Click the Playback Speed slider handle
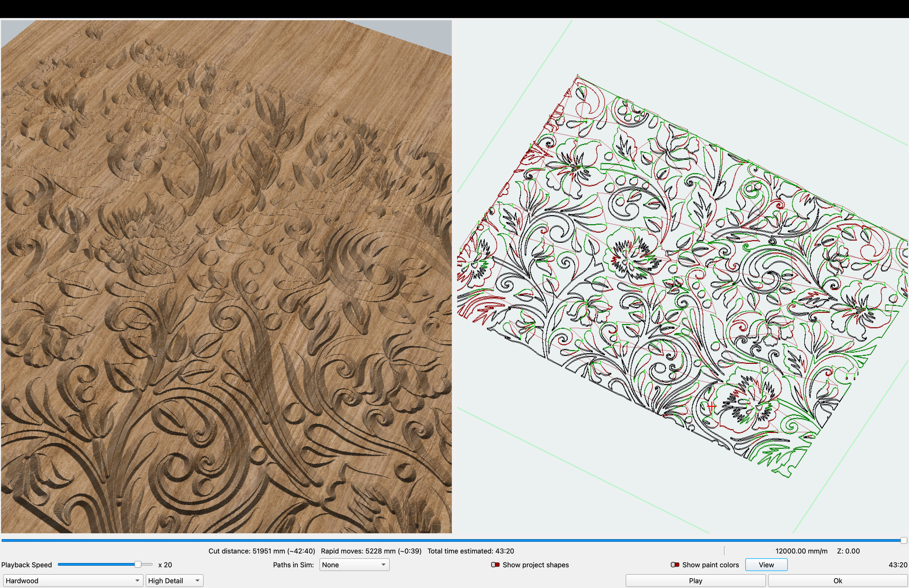This screenshot has height=588, width=909. 137,564
